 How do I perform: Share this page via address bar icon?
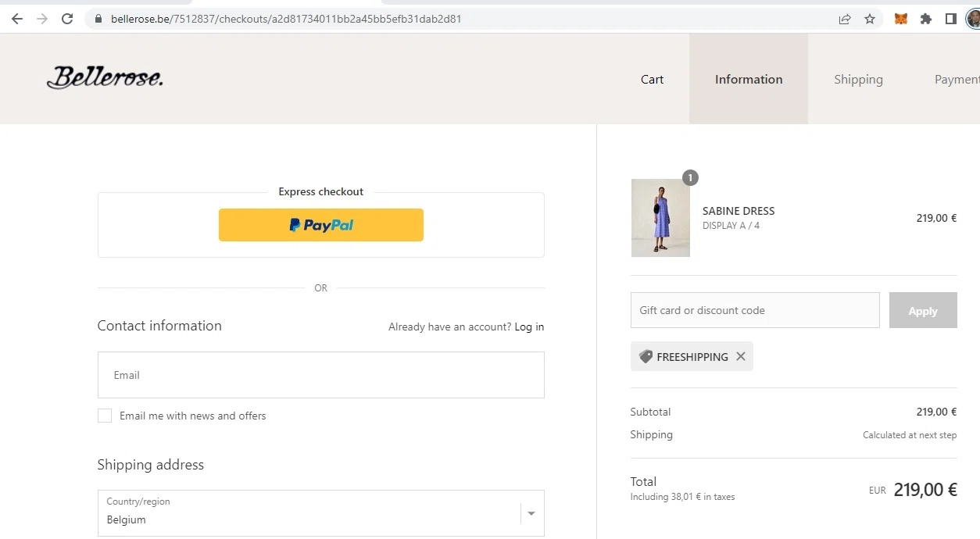845,19
